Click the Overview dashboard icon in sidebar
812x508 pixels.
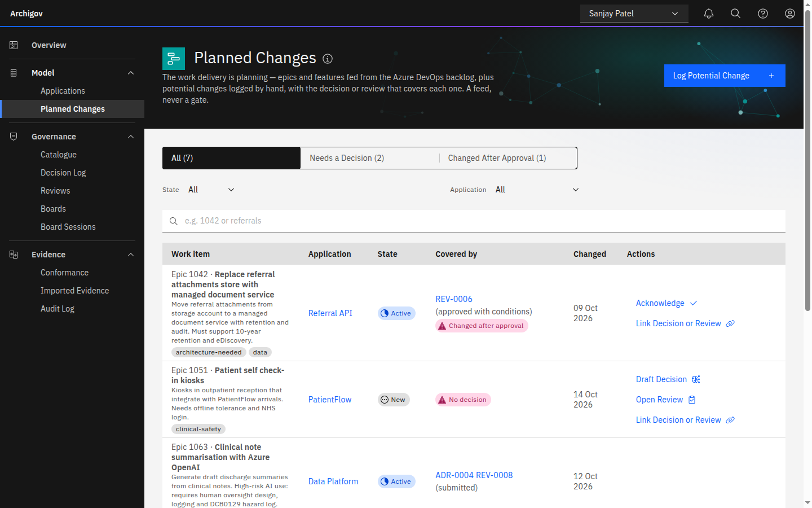coord(14,45)
